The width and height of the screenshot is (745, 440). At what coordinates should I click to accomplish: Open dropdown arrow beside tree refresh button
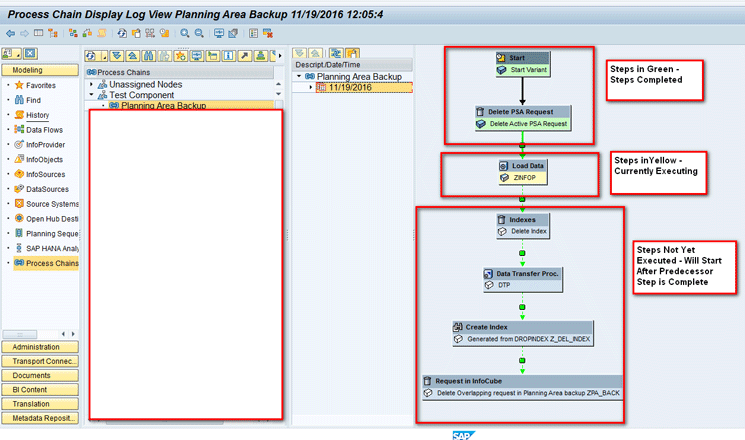tap(103, 56)
